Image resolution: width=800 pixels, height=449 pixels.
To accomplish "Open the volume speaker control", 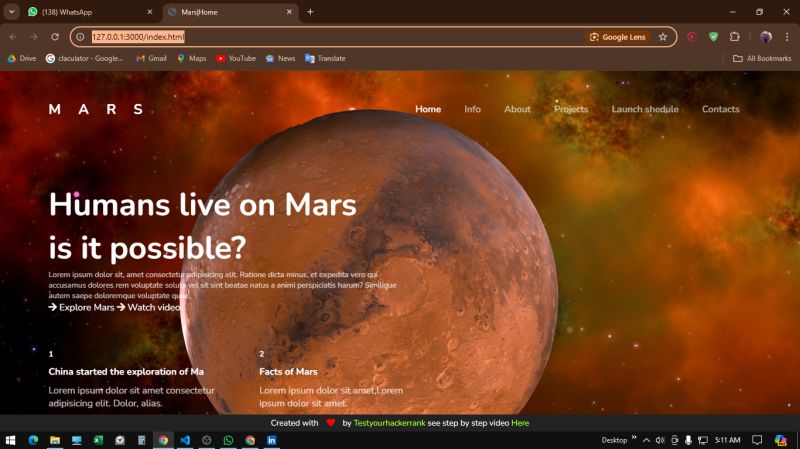I will (660, 440).
